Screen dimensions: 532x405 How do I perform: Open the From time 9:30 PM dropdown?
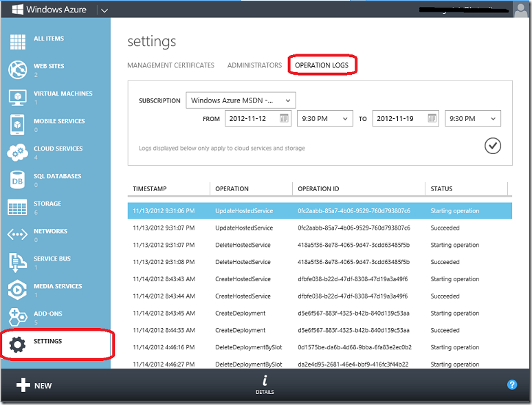tap(325, 118)
